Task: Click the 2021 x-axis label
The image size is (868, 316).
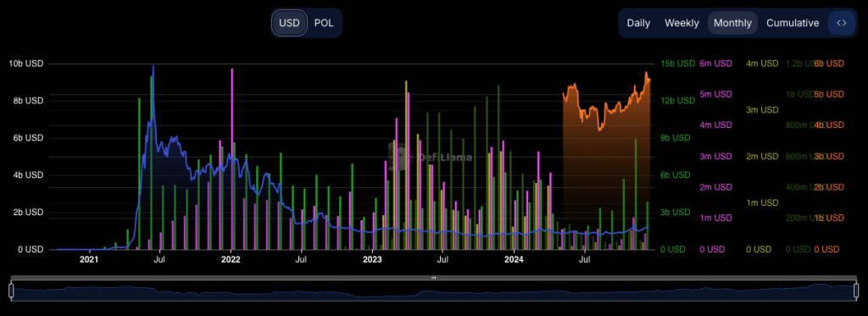Action: pyautogui.click(x=88, y=258)
